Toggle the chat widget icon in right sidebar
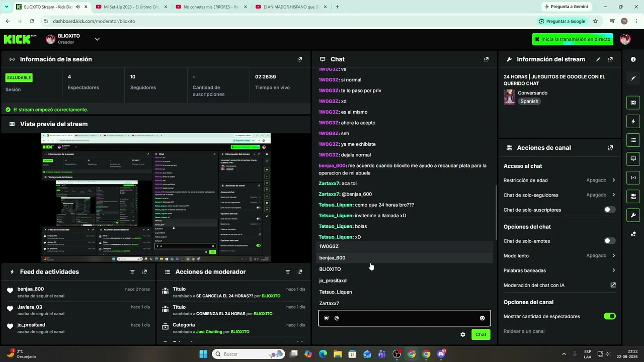 point(633,158)
